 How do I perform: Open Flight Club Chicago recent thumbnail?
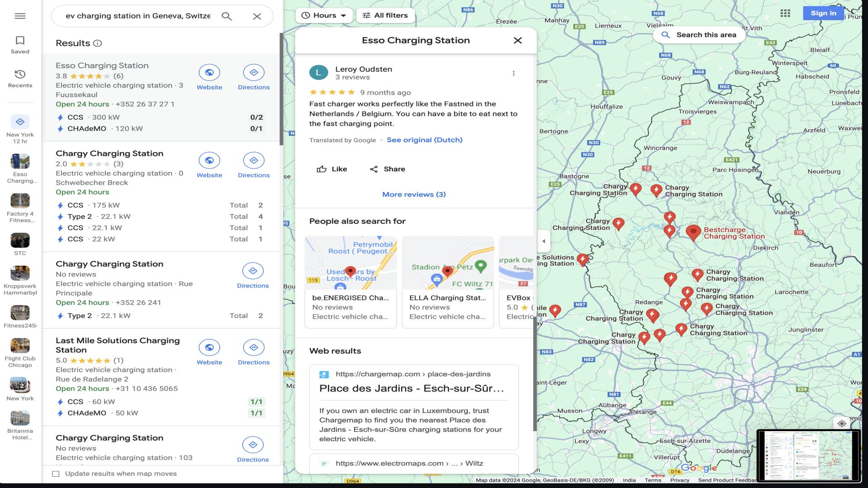coord(20,353)
